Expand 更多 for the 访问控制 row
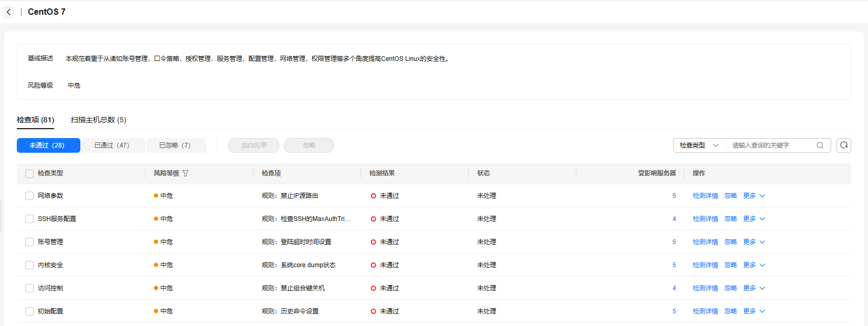Screen dimensions: 868x326 pos(754,288)
